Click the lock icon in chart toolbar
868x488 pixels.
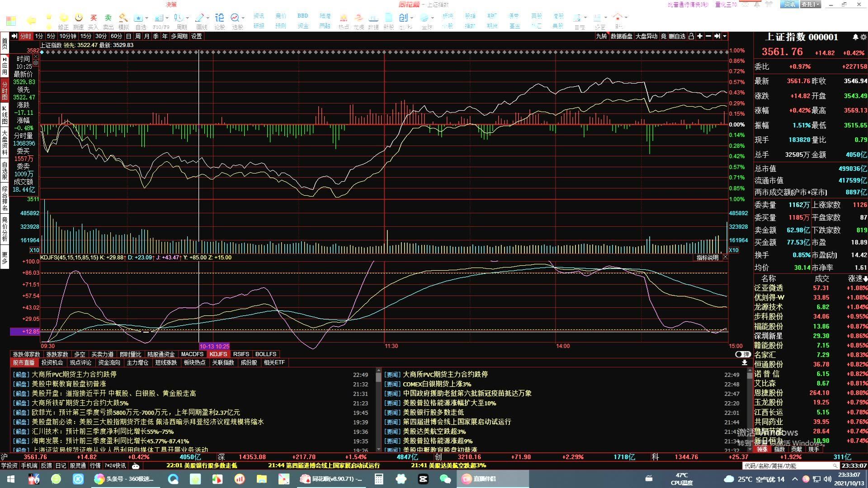[x=691, y=36]
